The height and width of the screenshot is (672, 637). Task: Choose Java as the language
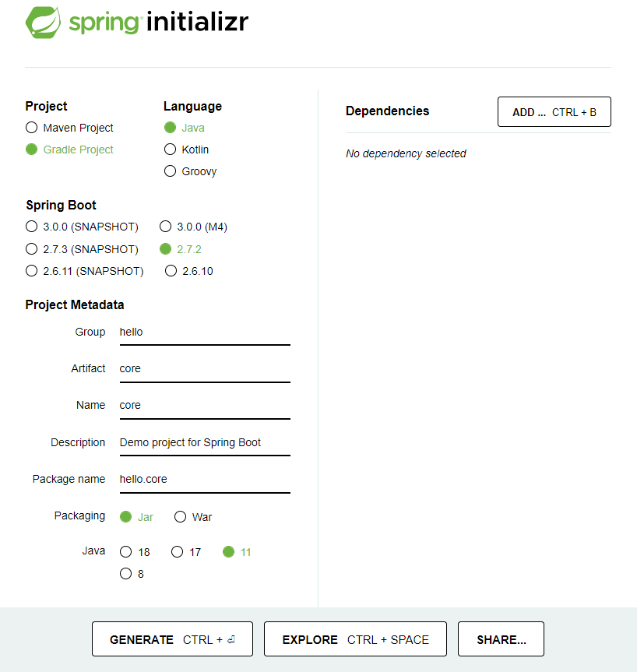(171, 127)
